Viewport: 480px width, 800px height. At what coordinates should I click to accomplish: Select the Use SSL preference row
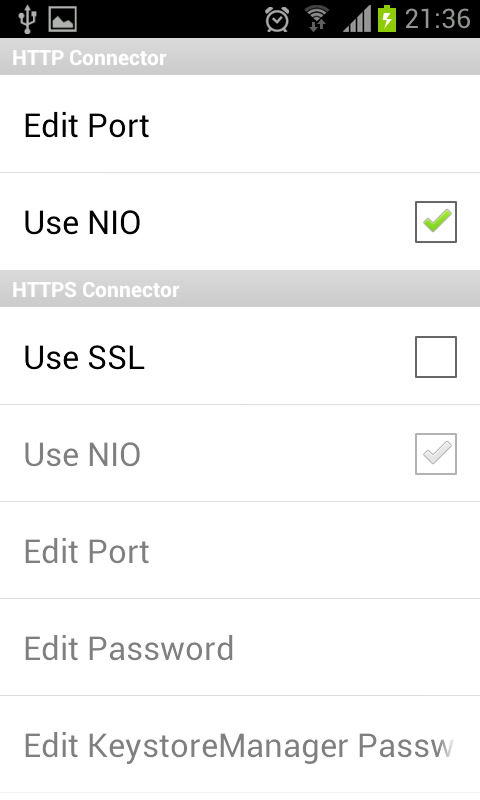(x=240, y=356)
